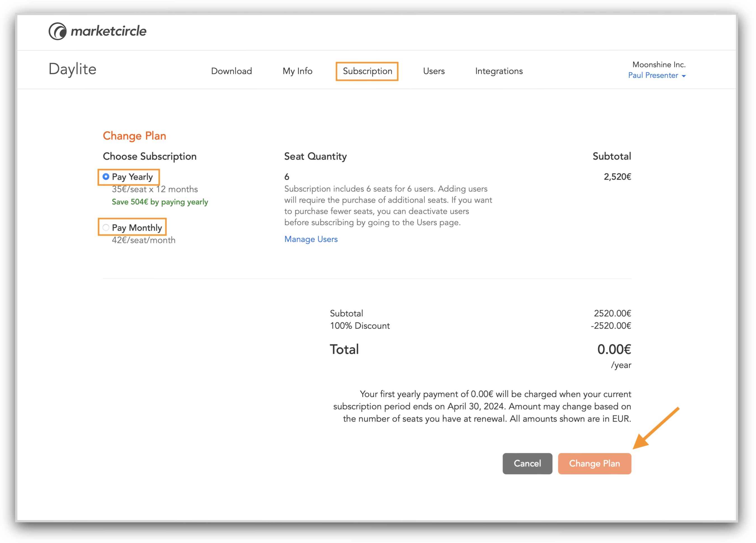This screenshot has width=756, height=543.
Task: Click the Seat Quantity heading
Action: [x=315, y=156]
